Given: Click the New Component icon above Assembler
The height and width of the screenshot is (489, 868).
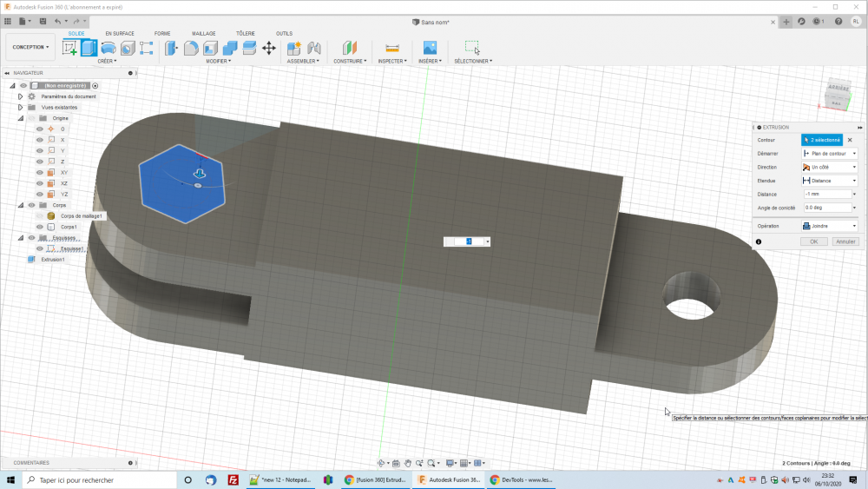Looking at the screenshot, I should 294,48.
